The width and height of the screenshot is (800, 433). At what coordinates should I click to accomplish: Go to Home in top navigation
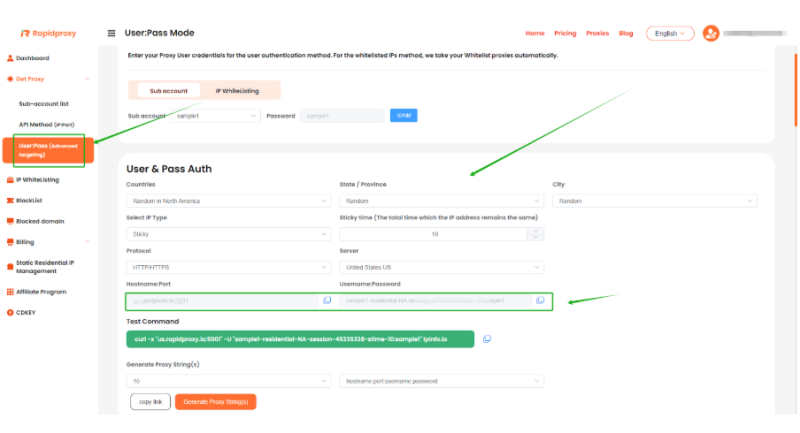[535, 33]
